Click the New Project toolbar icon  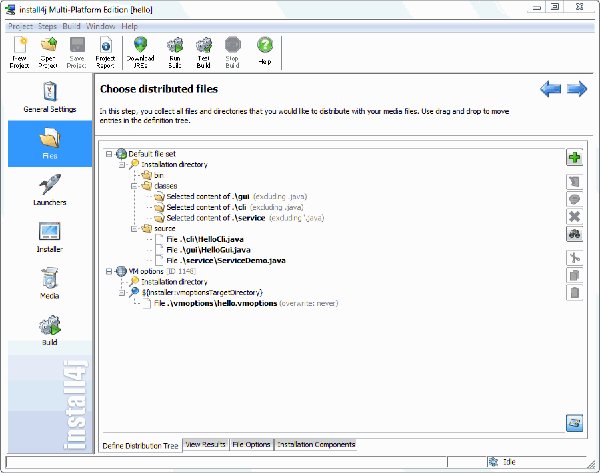[x=20, y=53]
